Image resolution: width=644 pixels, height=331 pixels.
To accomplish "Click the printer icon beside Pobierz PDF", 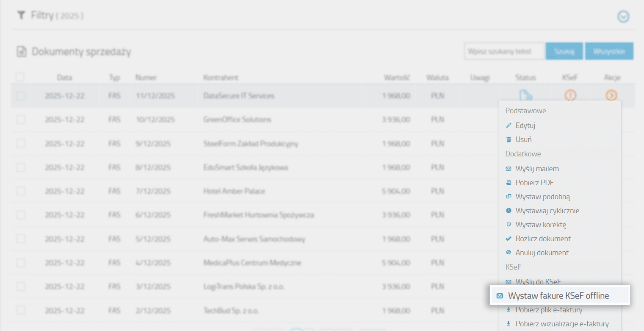I will click(509, 183).
